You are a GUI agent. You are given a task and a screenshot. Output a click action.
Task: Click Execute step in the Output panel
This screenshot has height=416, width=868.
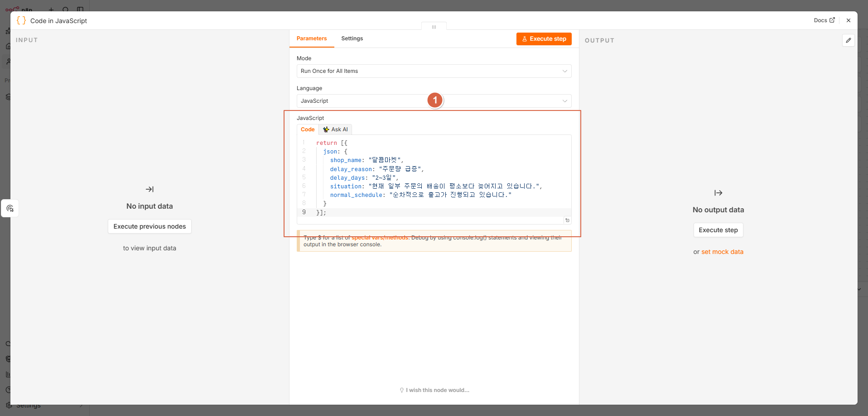tap(718, 230)
